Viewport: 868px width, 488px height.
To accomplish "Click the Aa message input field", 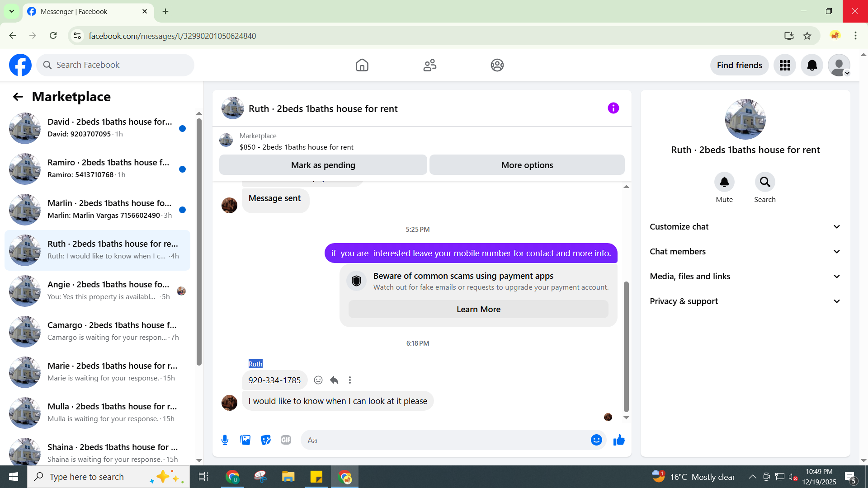I will pyautogui.click(x=445, y=440).
